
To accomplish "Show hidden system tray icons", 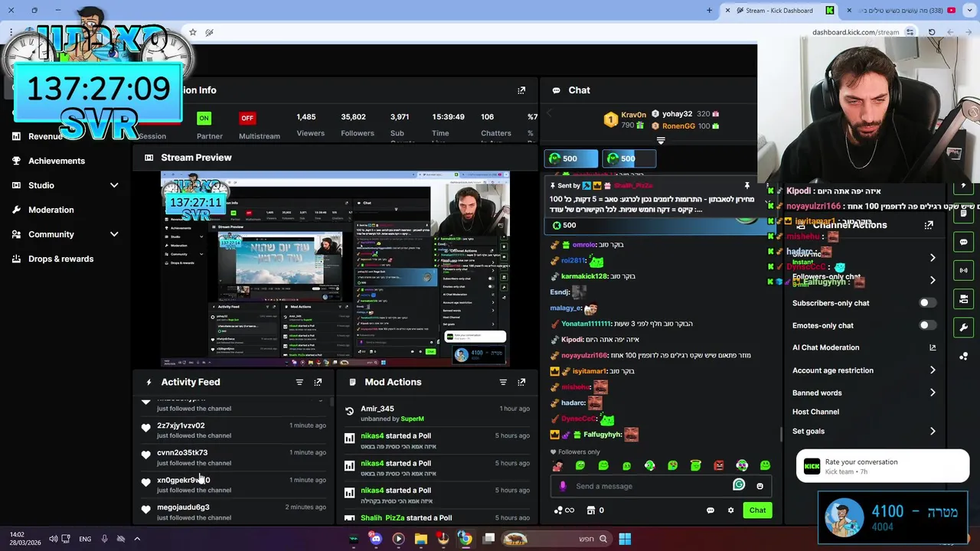I will coord(137,539).
